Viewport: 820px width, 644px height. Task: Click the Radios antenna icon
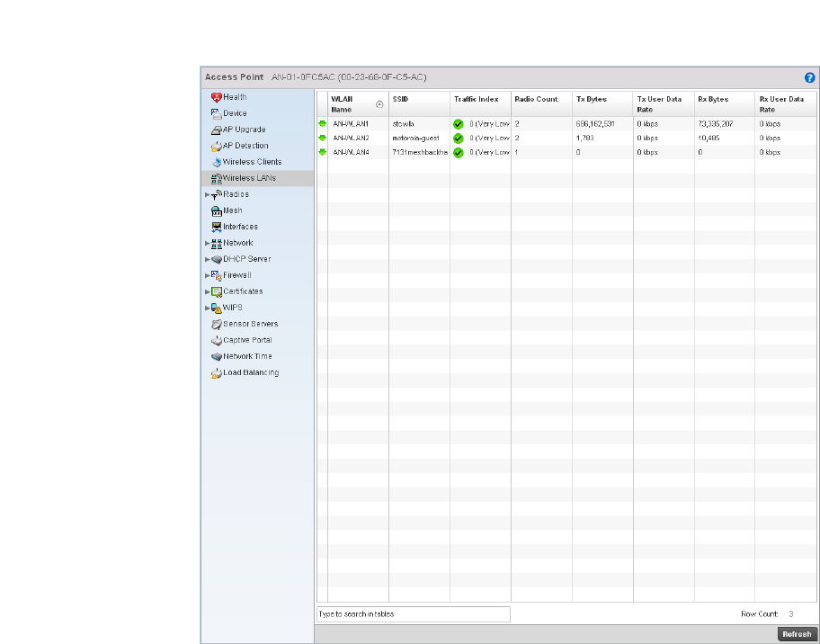tap(217, 194)
